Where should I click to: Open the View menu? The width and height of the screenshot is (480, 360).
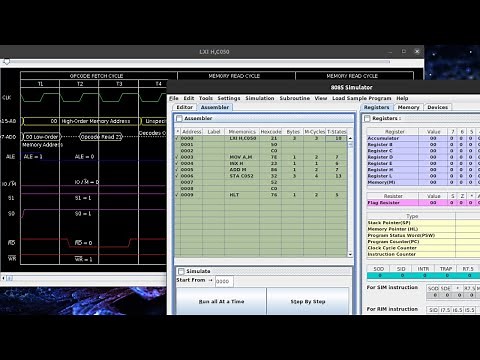point(321,98)
